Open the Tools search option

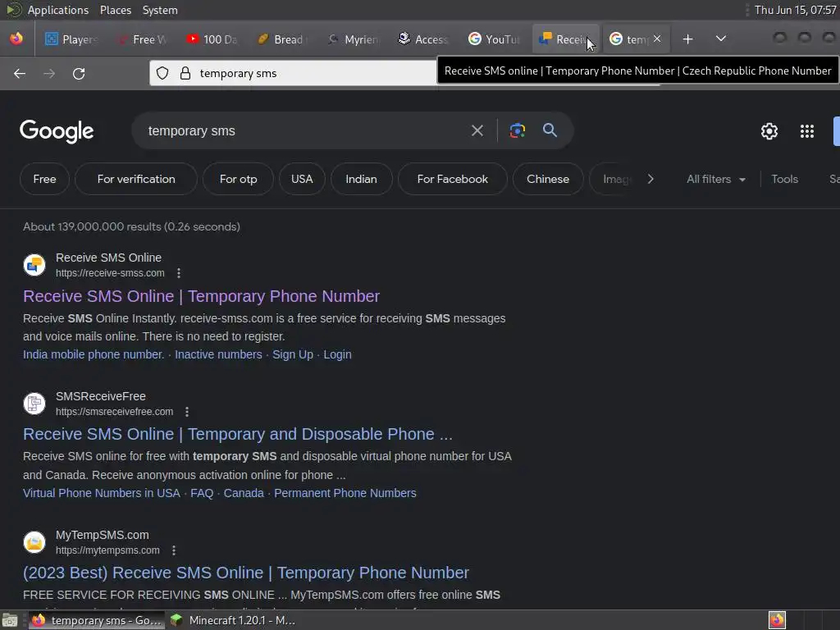pos(784,179)
